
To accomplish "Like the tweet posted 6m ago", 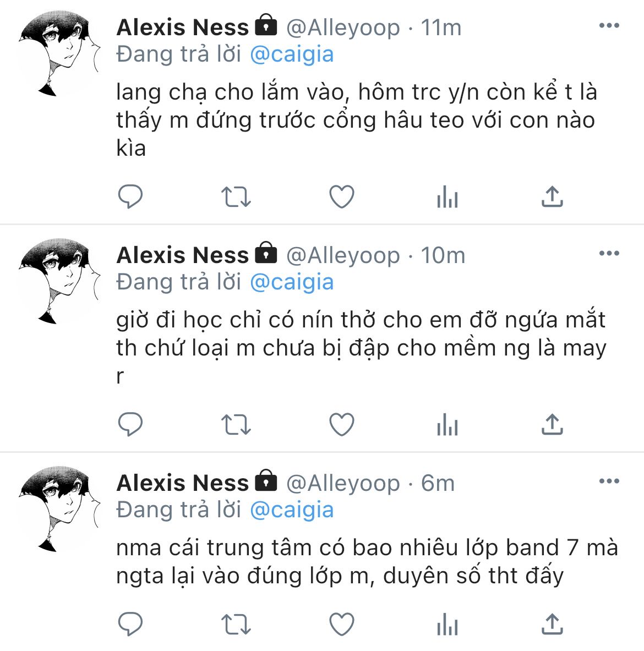I will click(342, 624).
